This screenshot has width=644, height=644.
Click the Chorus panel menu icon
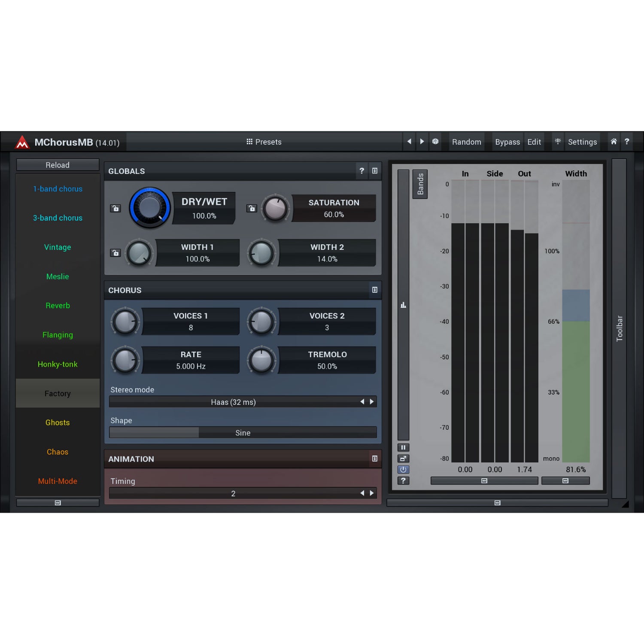click(x=375, y=290)
